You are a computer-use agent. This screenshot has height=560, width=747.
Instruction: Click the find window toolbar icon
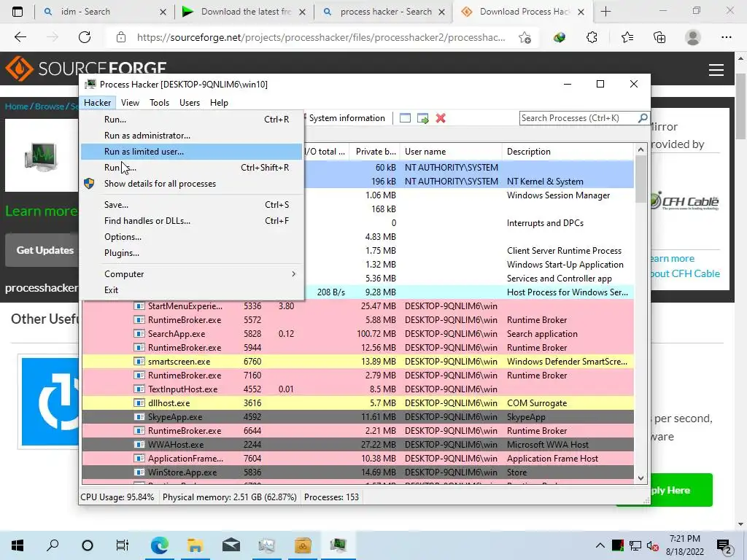(x=405, y=118)
